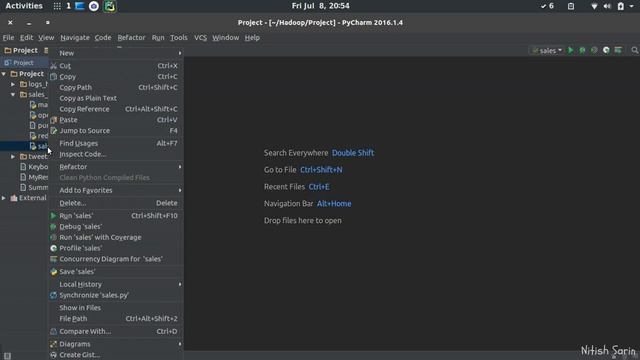640x360 pixels.
Task: Select Copy Path in context menu
Action: coord(116,87)
